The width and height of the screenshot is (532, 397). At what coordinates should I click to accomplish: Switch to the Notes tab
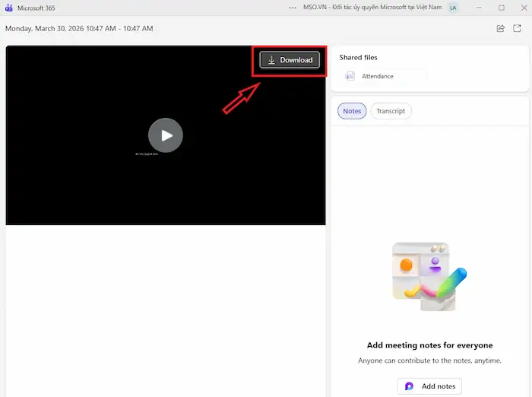pos(352,111)
